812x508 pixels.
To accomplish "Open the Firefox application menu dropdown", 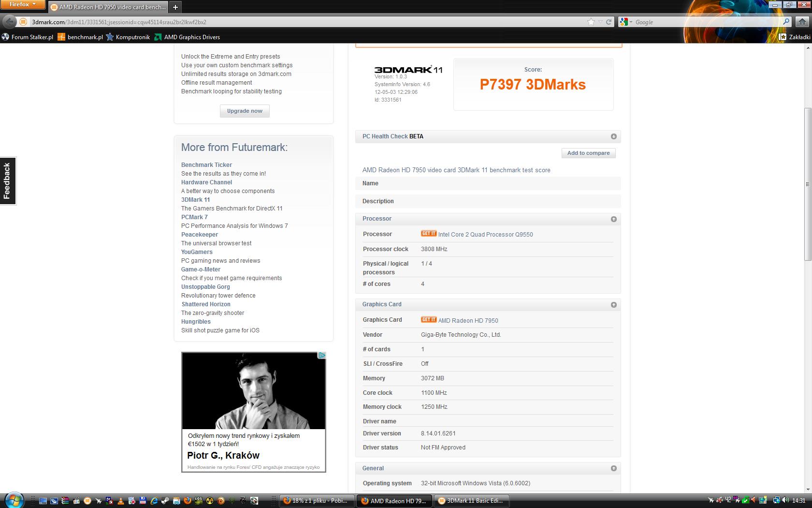I will (x=23, y=4).
